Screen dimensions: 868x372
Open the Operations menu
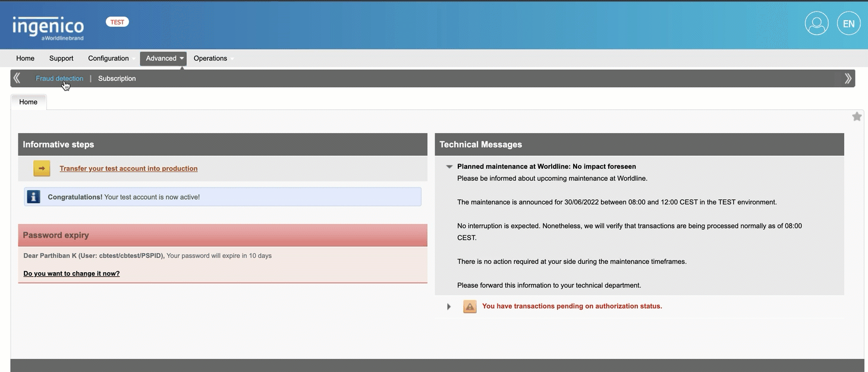pyautogui.click(x=210, y=58)
